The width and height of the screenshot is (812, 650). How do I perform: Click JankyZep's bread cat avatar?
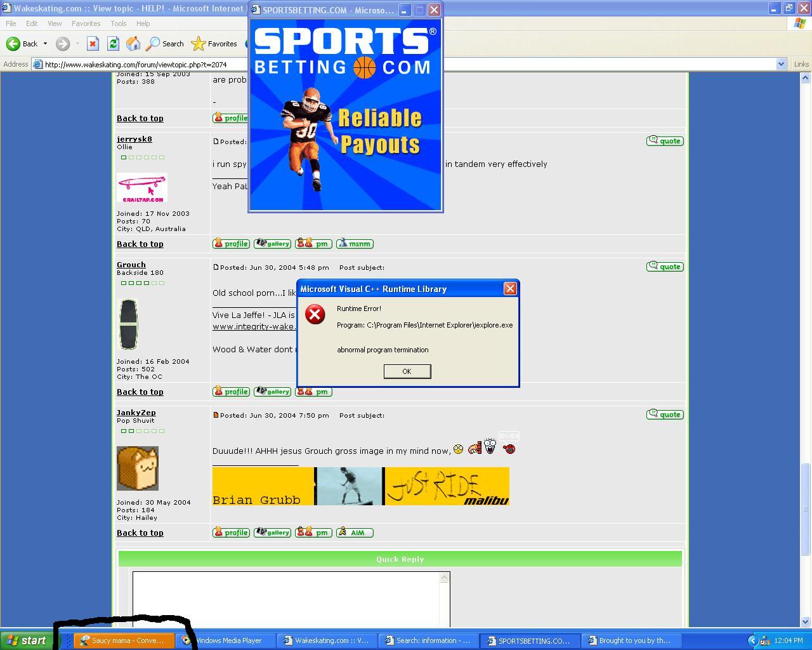click(138, 468)
